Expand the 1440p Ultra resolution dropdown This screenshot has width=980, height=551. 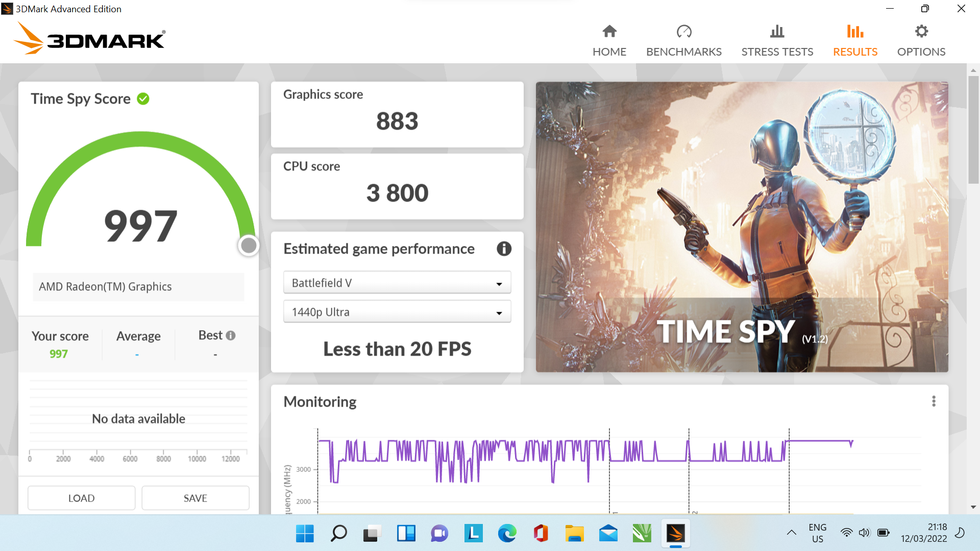pyautogui.click(x=397, y=312)
